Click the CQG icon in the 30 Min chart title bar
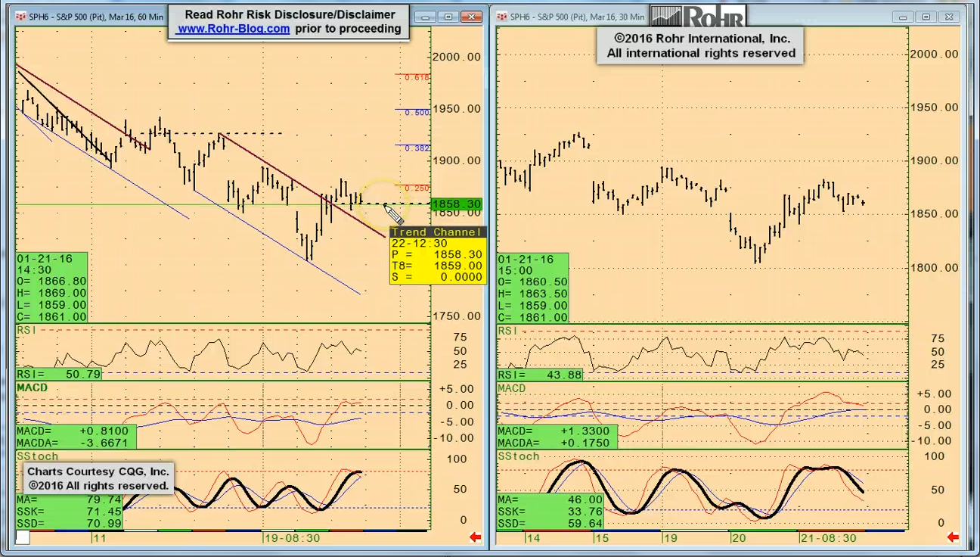The image size is (980, 557). pyautogui.click(x=501, y=17)
